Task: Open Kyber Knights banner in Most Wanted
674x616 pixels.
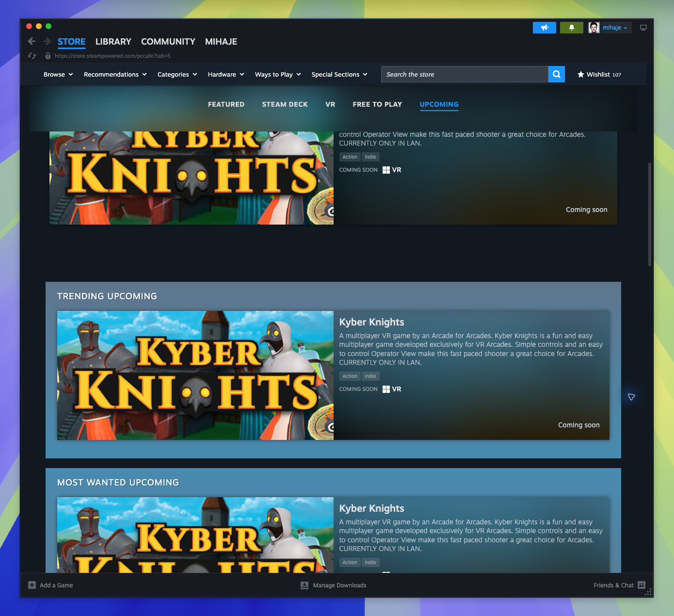Action: [x=195, y=535]
